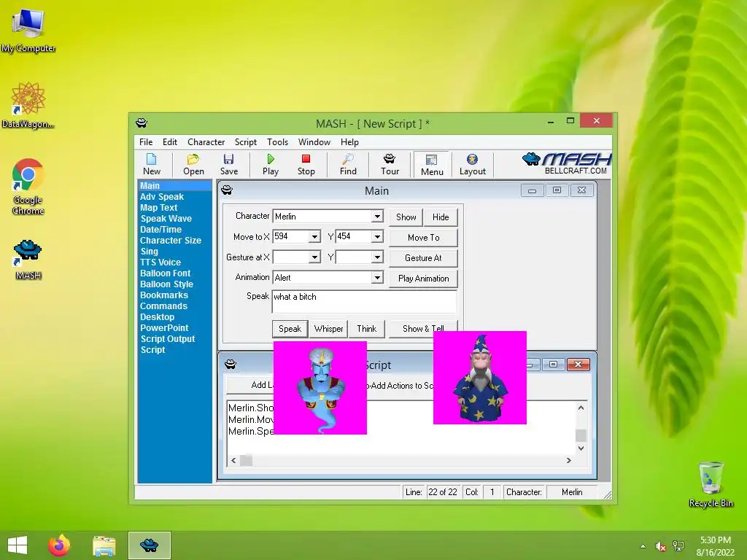
Task: Open the Edit menu
Action: 169,142
